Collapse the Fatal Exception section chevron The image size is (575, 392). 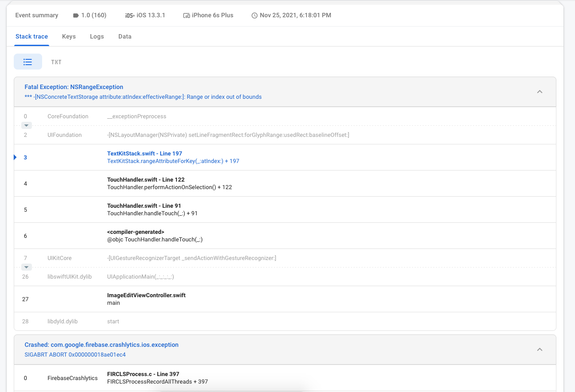pos(540,92)
